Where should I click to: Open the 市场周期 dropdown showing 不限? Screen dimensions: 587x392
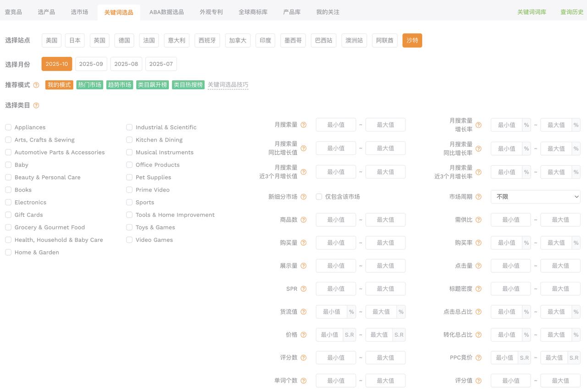coord(535,197)
